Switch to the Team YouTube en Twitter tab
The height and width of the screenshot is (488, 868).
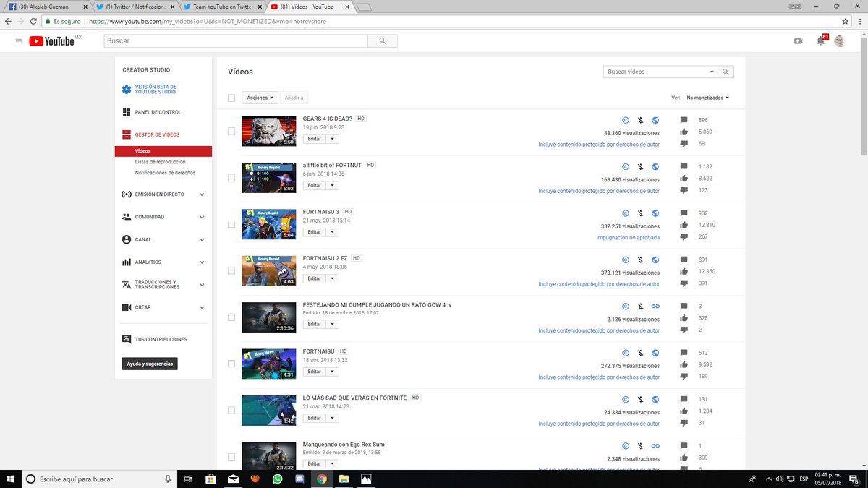click(222, 7)
